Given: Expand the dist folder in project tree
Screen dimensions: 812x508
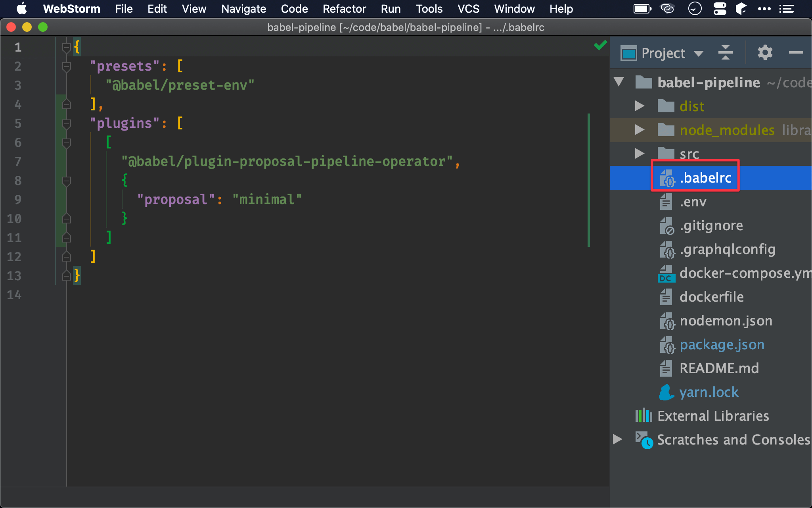Looking at the screenshot, I should point(640,106).
